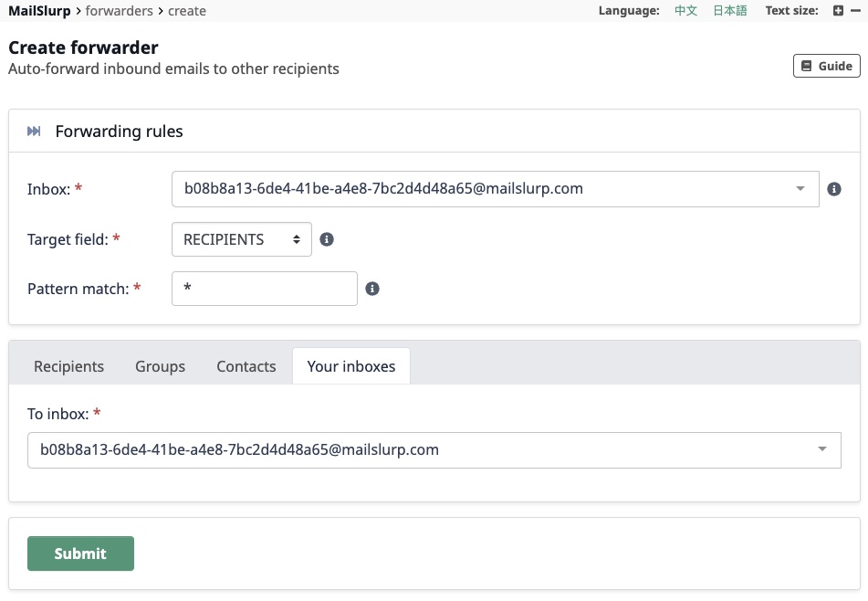Click the Submit button
Screen dimensions: 868x601
[x=80, y=554]
